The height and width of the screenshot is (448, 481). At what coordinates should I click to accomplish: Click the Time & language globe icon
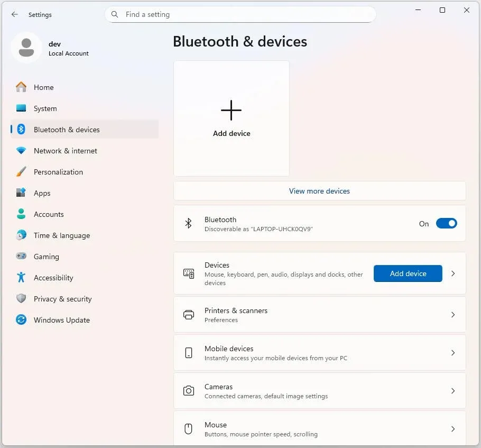click(x=21, y=235)
